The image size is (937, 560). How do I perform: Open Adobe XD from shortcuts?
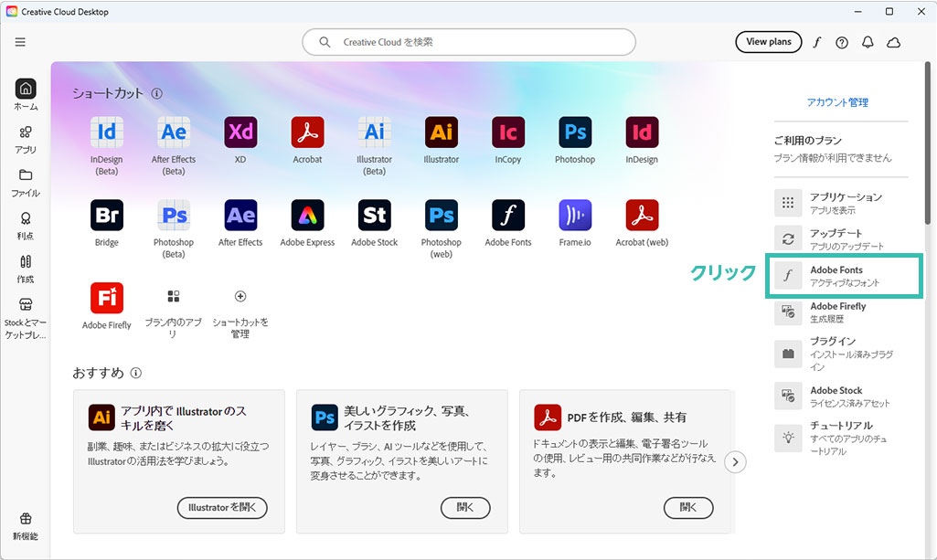coord(240,132)
